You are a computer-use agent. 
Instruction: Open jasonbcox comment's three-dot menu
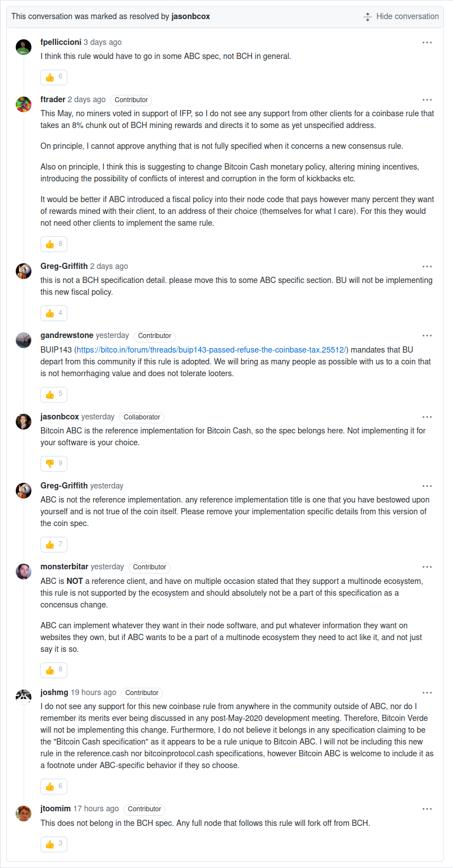(x=427, y=417)
